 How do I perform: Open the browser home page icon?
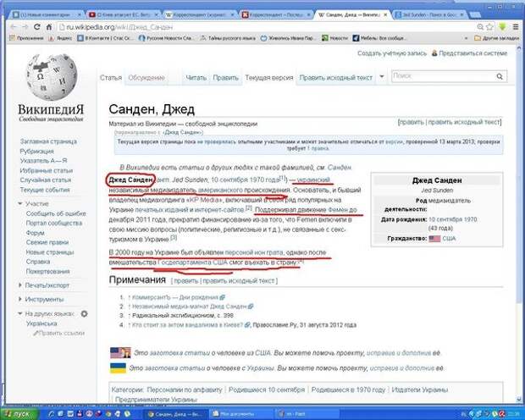coord(49,27)
